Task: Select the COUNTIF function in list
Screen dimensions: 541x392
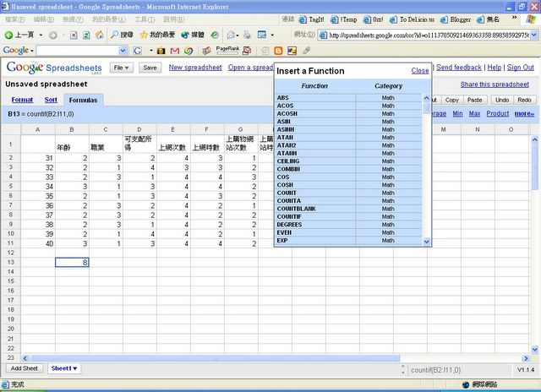Action: (x=349, y=216)
